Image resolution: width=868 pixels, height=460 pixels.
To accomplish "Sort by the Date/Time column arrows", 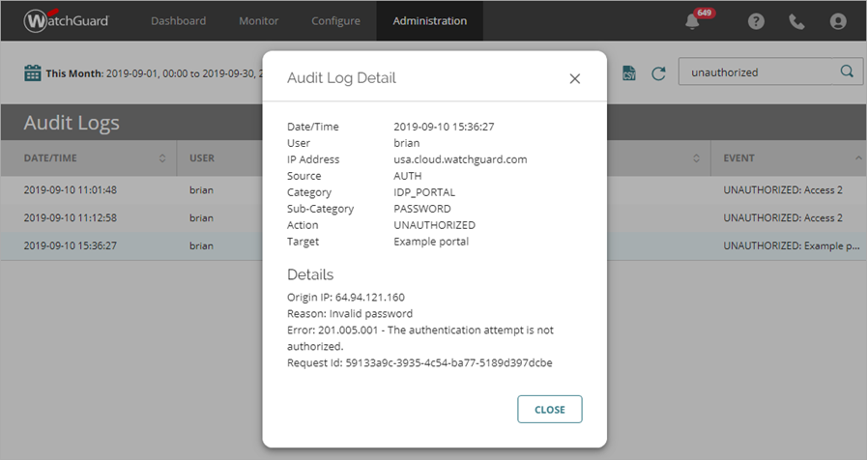I will [162, 158].
